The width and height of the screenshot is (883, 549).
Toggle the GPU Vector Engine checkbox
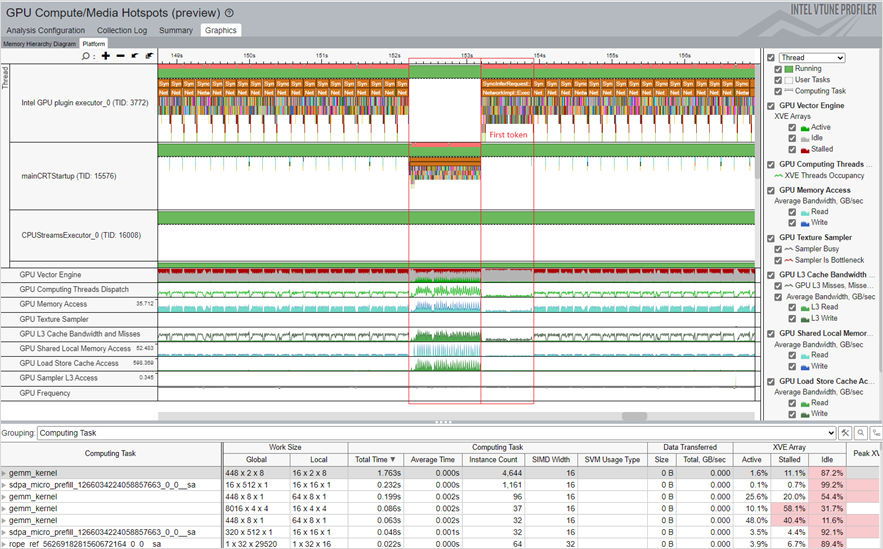tap(769, 105)
